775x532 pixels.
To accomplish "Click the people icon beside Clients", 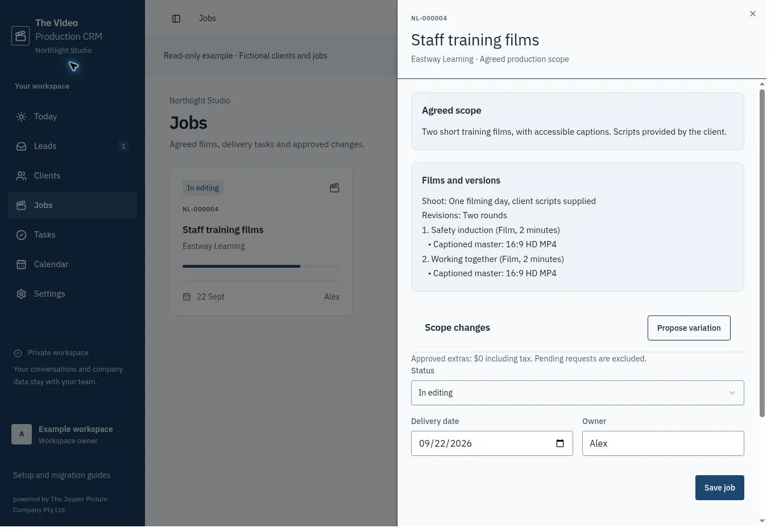I will coord(21,176).
